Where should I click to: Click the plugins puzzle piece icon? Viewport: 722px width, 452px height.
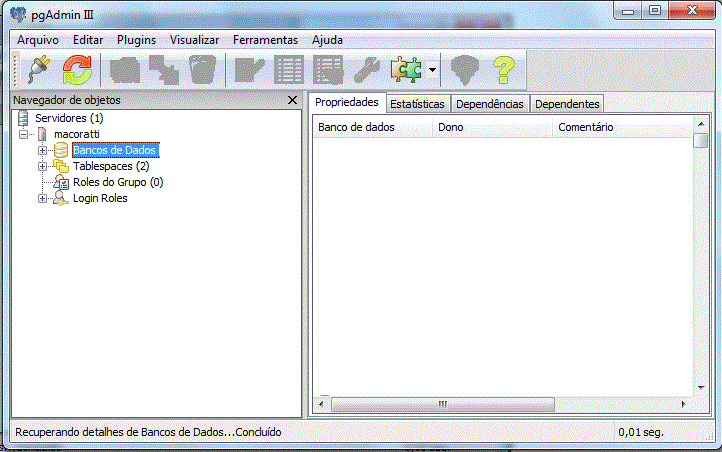[406, 70]
